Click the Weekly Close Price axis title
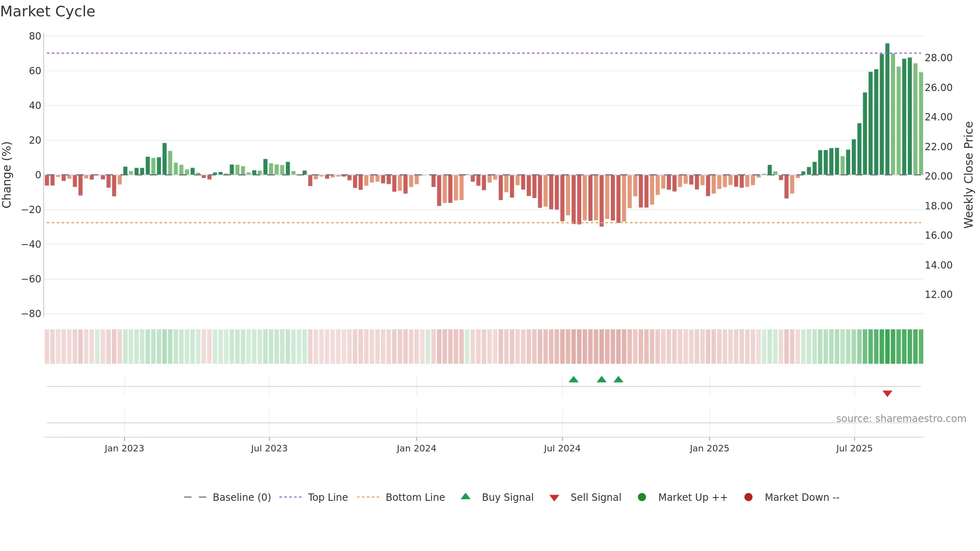 (x=969, y=175)
